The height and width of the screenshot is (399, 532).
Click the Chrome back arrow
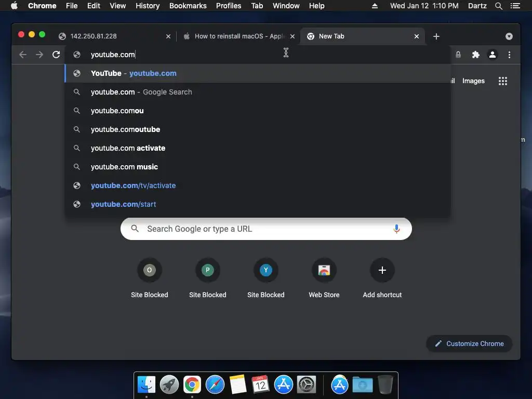(23, 55)
